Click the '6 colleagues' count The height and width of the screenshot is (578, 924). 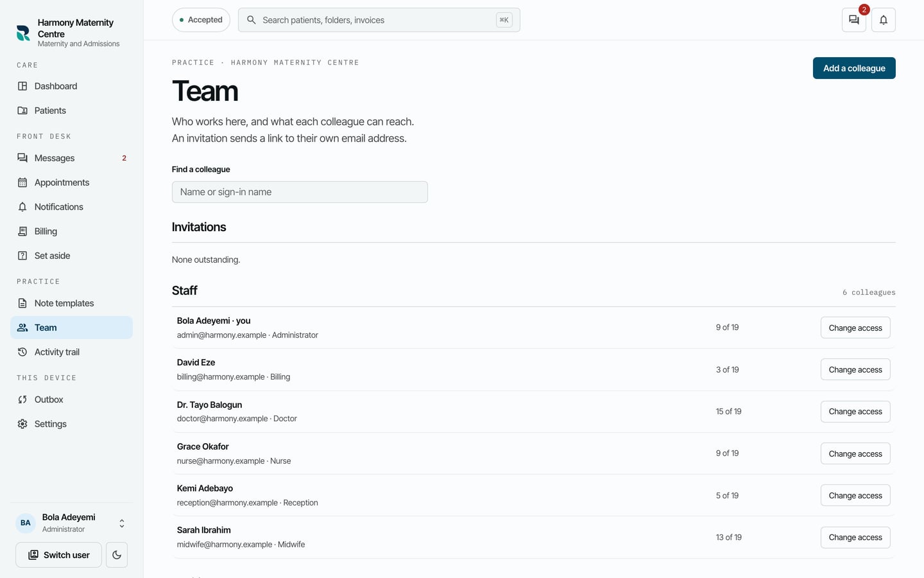click(x=869, y=292)
